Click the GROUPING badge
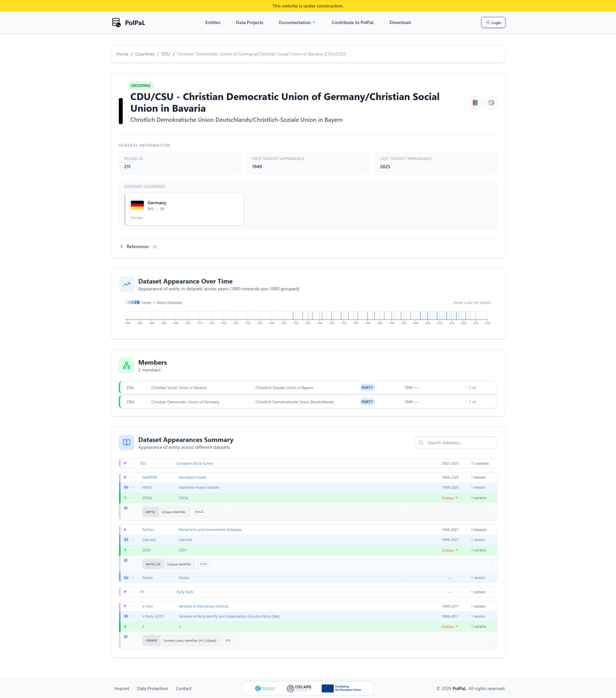The image size is (616, 698). [x=140, y=85]
